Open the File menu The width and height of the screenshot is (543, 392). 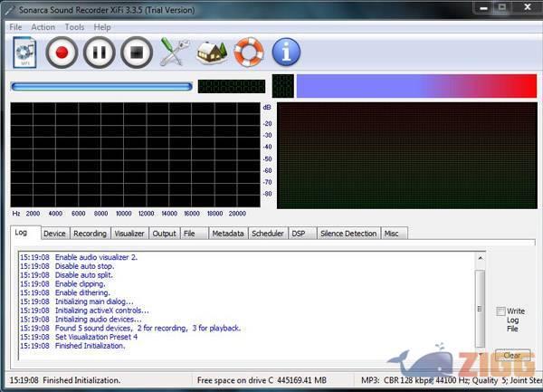(15, 27)
